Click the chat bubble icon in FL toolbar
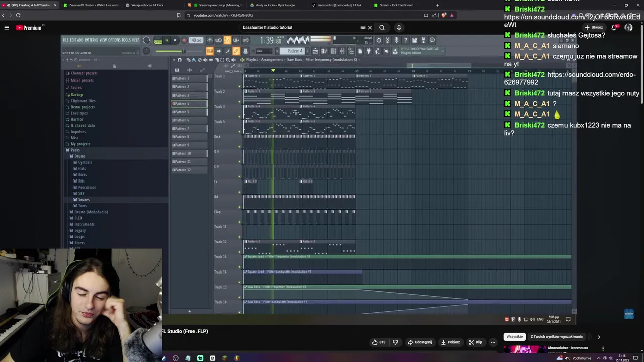 pyautogui.click(x=432, y=40)
